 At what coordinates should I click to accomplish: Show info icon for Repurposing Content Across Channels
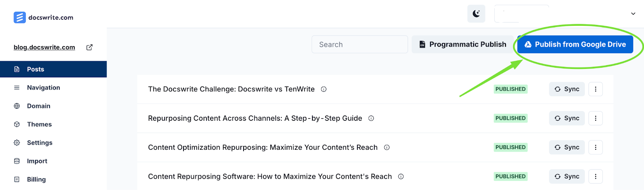coord(371,118)
